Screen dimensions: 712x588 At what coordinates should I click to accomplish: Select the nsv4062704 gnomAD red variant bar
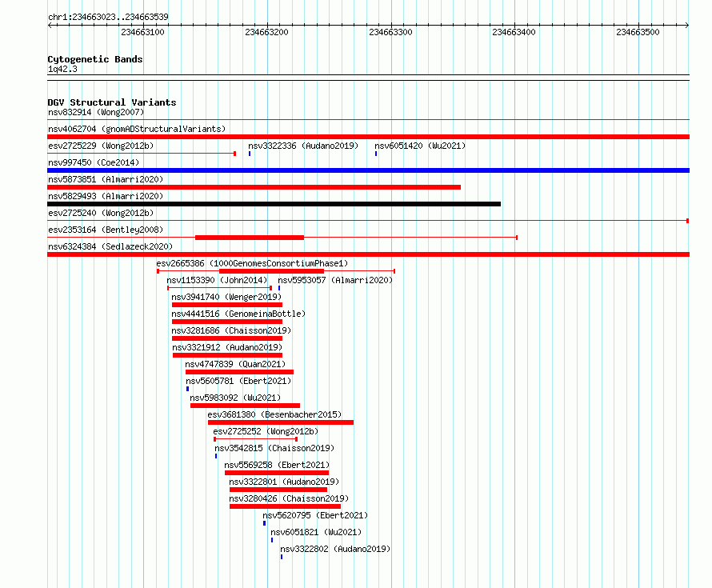tap(368, 137)
